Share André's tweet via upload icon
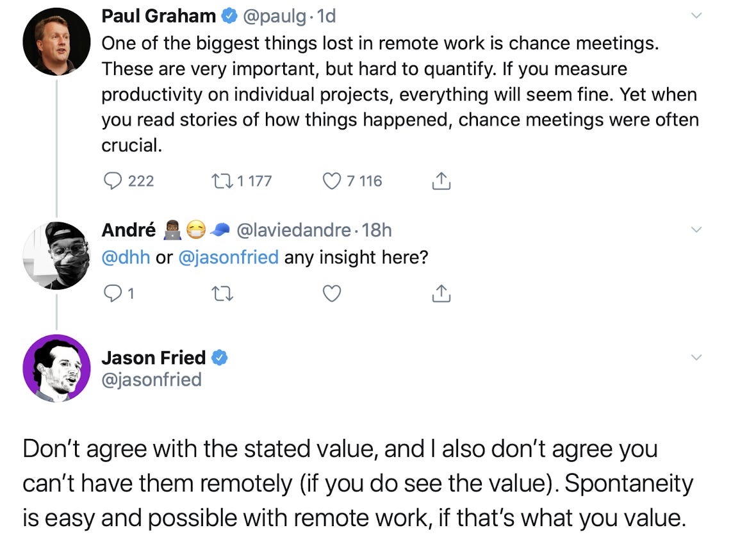Viewport: 756px width, 546px height. click(441, 294)
